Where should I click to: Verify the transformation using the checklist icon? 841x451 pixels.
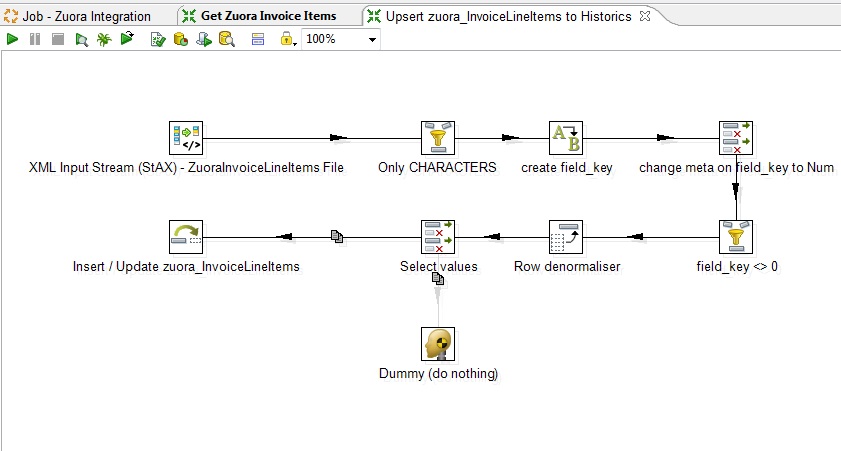[x=158, y=39]
